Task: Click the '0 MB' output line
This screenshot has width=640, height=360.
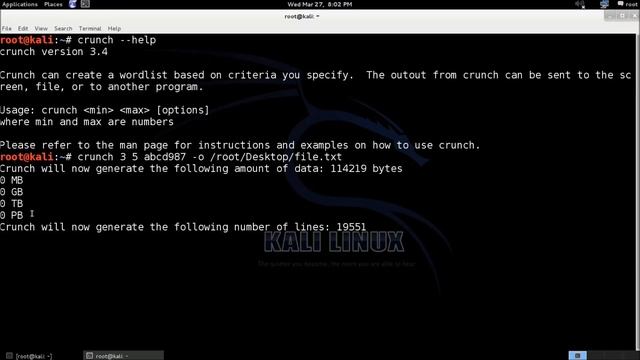Action: pyautogui.click(x=11, y=180)
